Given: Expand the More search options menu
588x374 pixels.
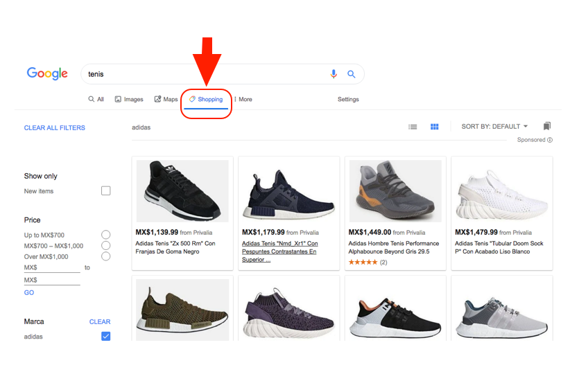Looking at the screenshot, I should [x=243, y=99].
